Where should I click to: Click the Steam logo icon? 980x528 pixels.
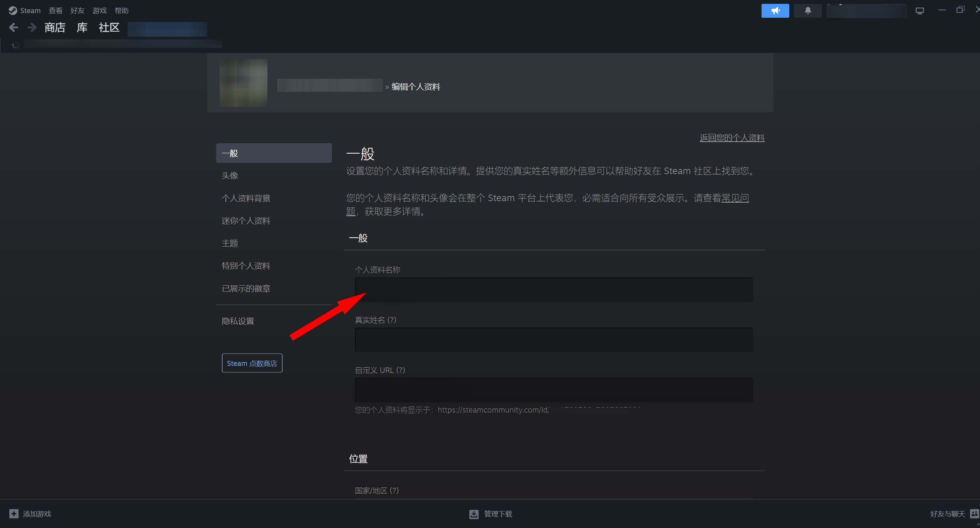pos(12,10)
